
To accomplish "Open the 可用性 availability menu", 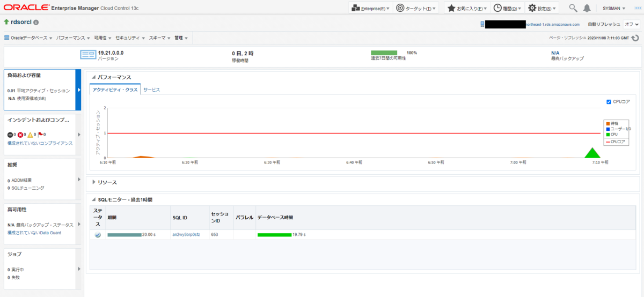I will coord(103,38).
